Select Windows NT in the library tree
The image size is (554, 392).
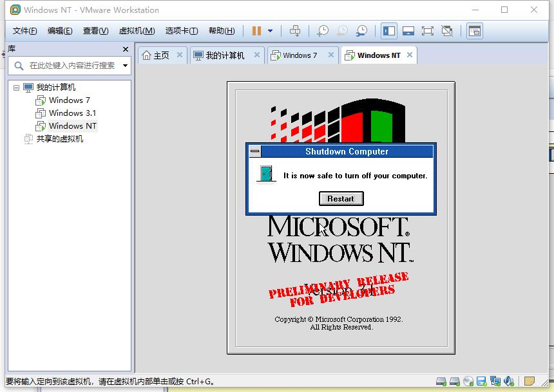click(x=72, y=126)
